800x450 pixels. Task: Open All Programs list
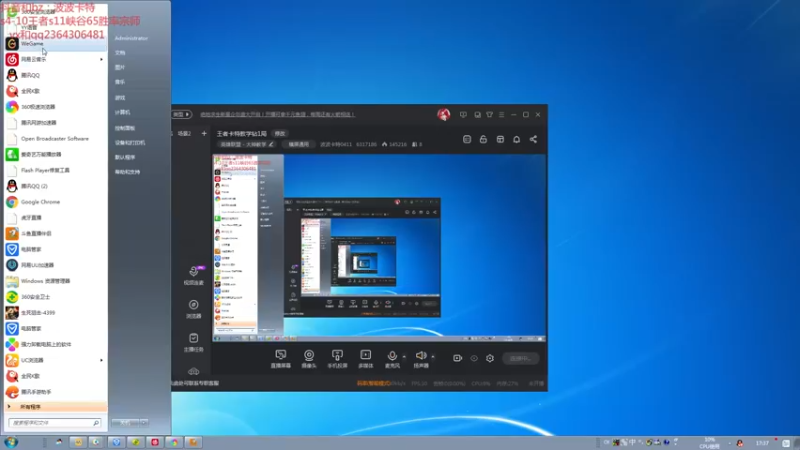click(x=55, y=407)
